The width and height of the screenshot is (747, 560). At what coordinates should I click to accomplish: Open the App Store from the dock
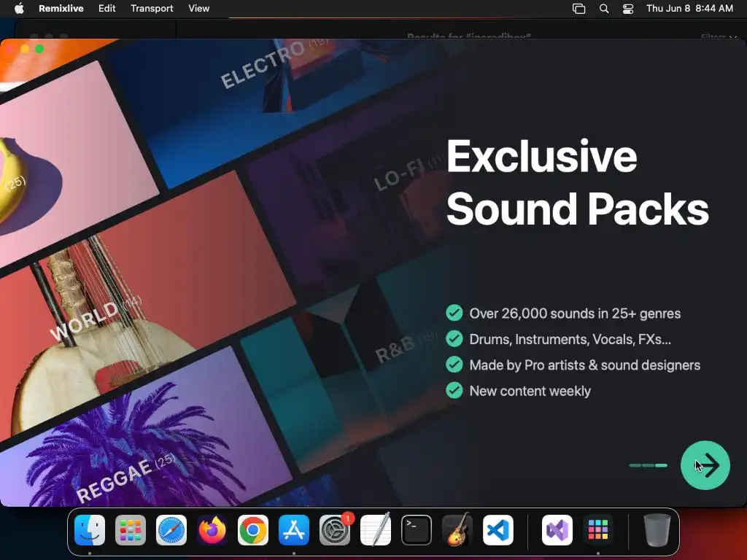pyautogui.click(x=294, y=530)
